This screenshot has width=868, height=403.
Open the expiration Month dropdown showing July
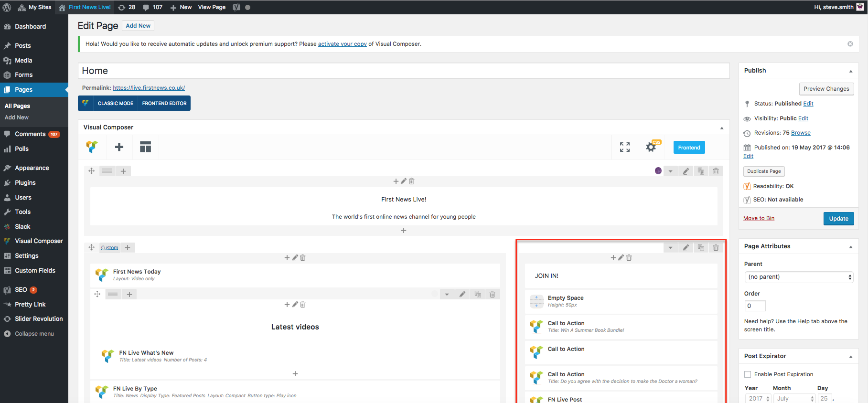pos(795,398)
